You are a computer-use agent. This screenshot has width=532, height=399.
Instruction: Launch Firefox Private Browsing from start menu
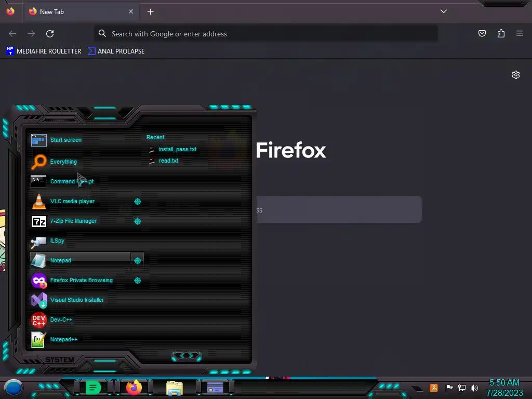point(80,280)
